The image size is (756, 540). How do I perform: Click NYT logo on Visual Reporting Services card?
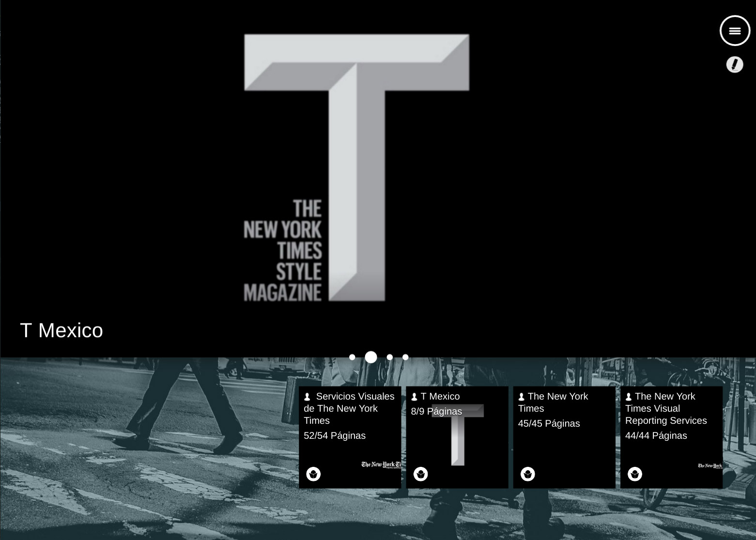click(710, 466)
